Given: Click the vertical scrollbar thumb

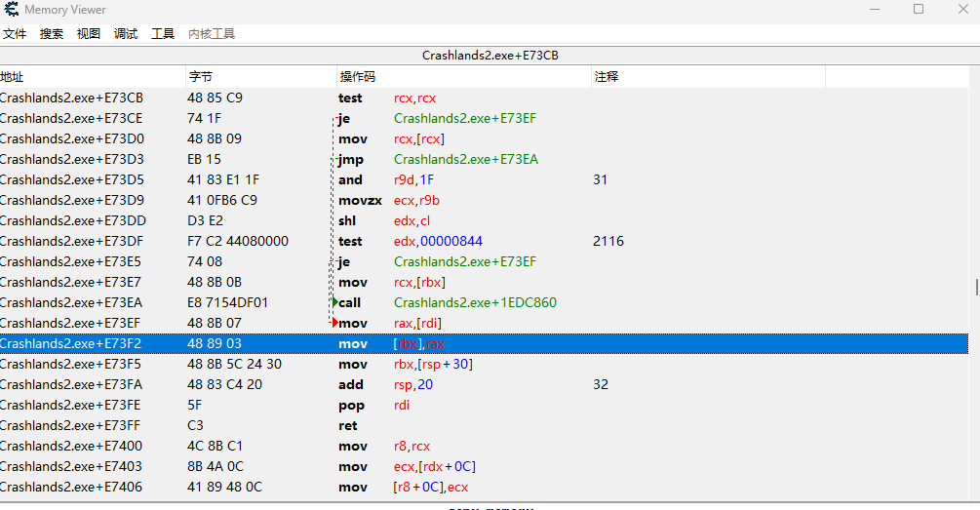Looking at the screenshot, I should pos(976,288).
